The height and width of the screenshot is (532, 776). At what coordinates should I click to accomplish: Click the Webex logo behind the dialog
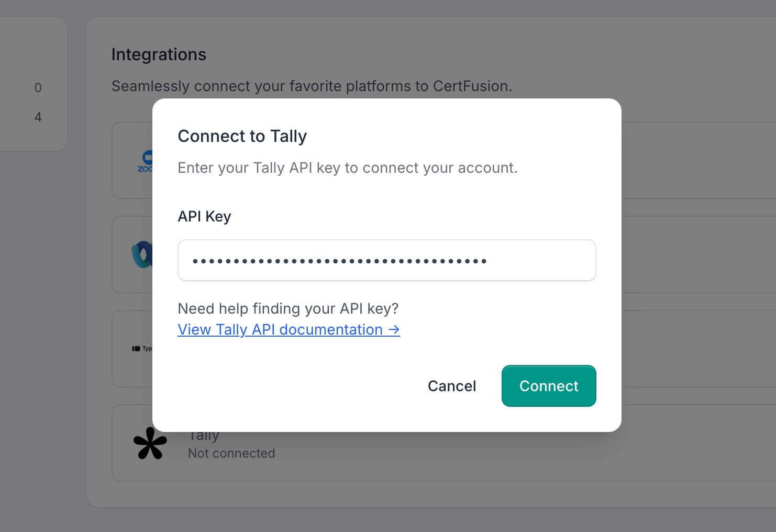coord(141,254)
